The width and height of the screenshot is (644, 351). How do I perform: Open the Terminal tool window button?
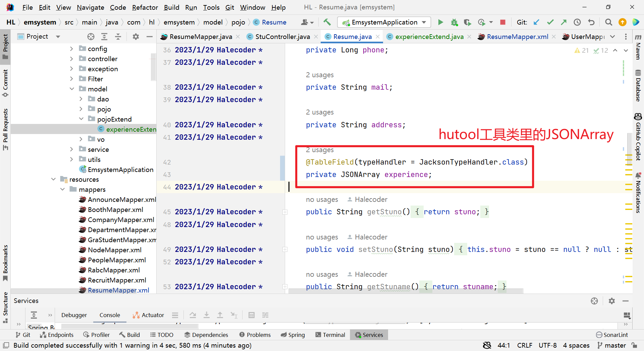330,335
